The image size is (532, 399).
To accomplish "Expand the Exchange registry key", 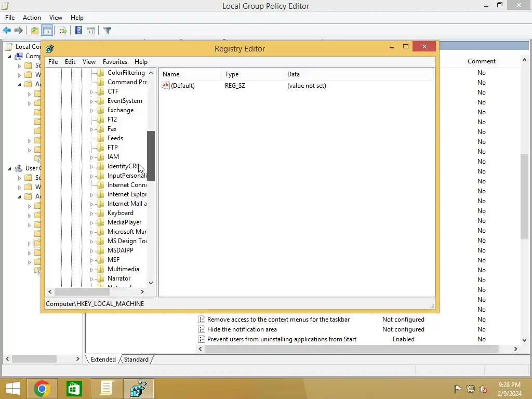I will 91,111.
